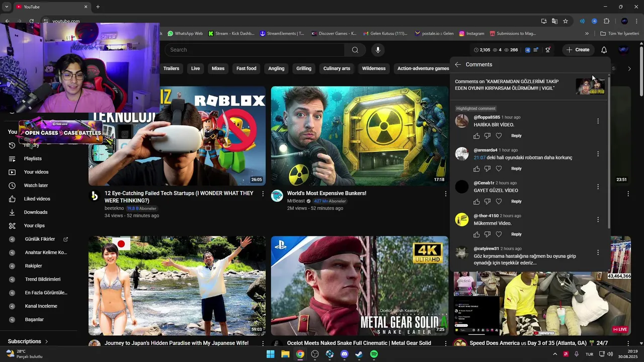The image size is (644, 362).
Task: Open WhatsApp Web bookmark
Action: tap(185, 34)
